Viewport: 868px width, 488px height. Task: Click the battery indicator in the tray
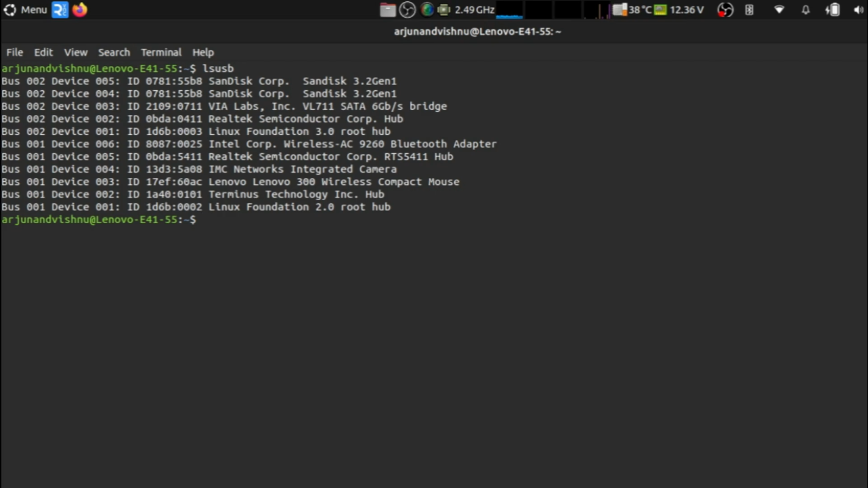tap(832, 10)
